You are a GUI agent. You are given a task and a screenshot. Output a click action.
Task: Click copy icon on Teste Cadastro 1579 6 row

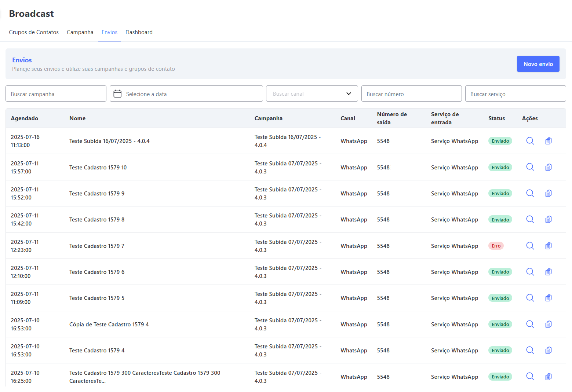549,272
